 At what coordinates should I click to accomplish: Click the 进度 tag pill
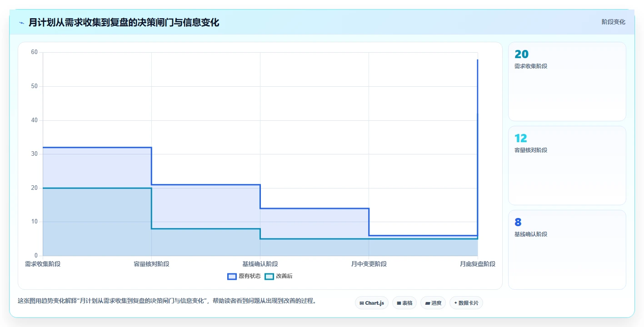click(x=433, y=303)
